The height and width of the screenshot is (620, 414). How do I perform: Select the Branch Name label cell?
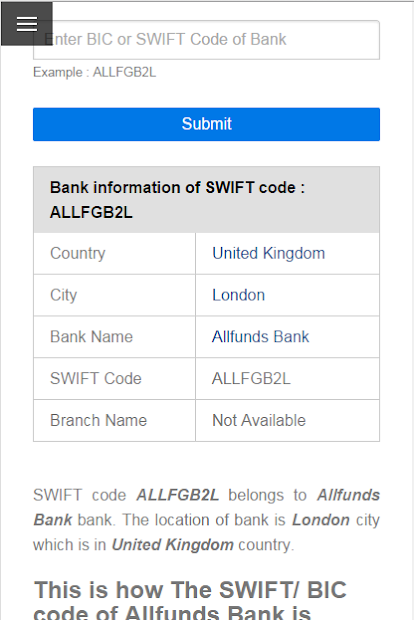(114, 420)
